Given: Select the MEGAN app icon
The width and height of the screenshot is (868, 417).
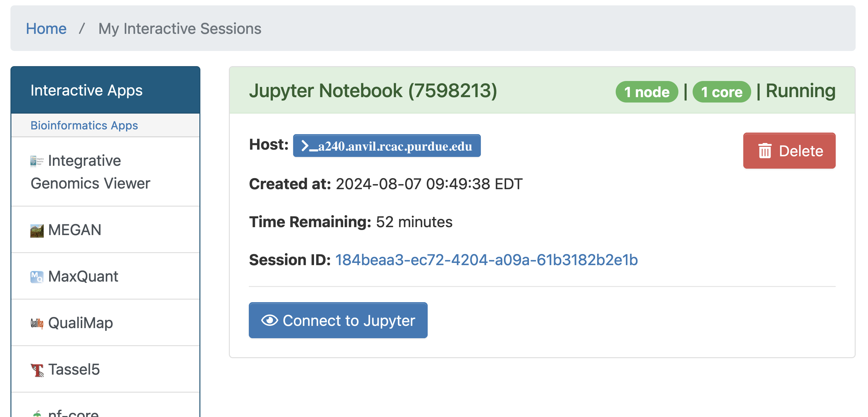Looking at the screenshot, I should 36,230.
